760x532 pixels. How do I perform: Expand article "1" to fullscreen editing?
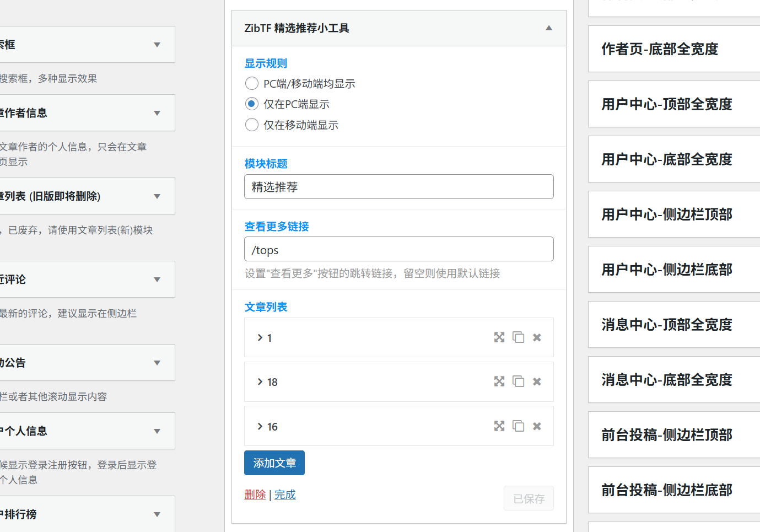499,337
